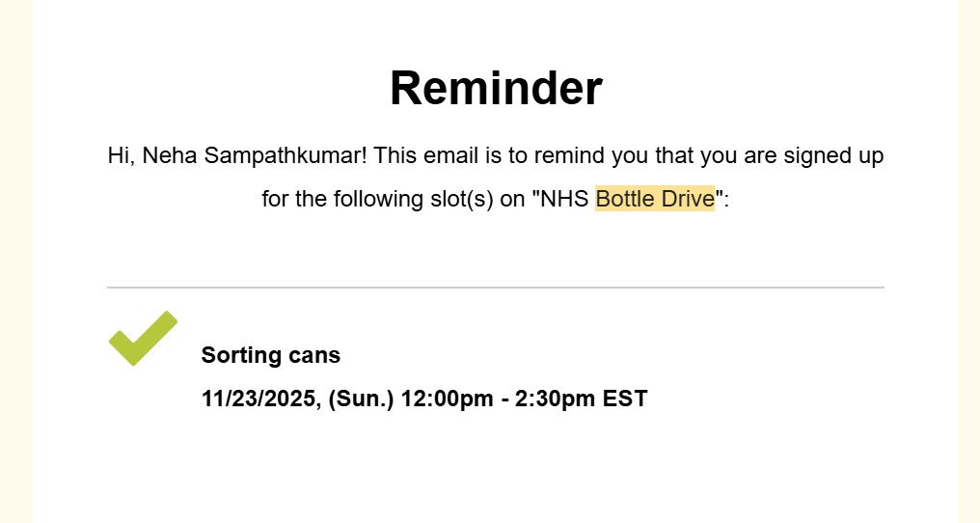Image resolution: width=980 pixels, height=523 pixels.
Task: Click the name Neha Sampathkumar
Action: coord(252,155)
